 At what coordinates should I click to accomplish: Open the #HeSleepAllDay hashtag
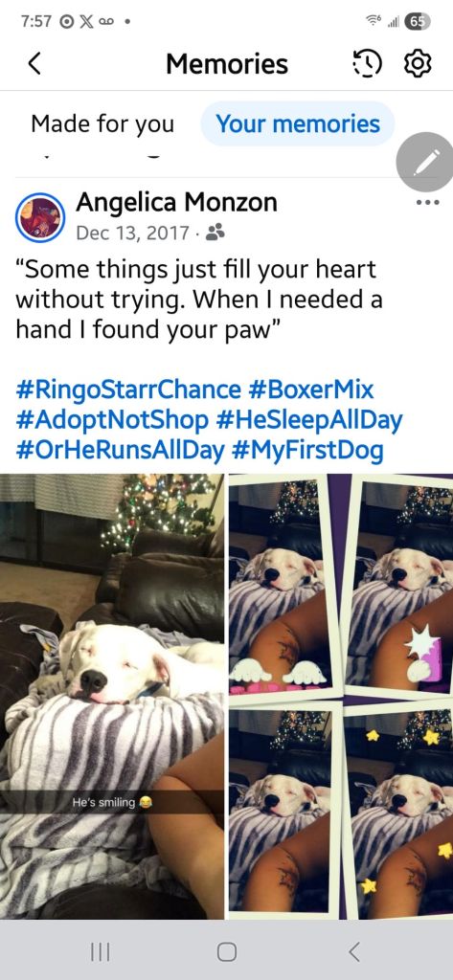(309, 421)
